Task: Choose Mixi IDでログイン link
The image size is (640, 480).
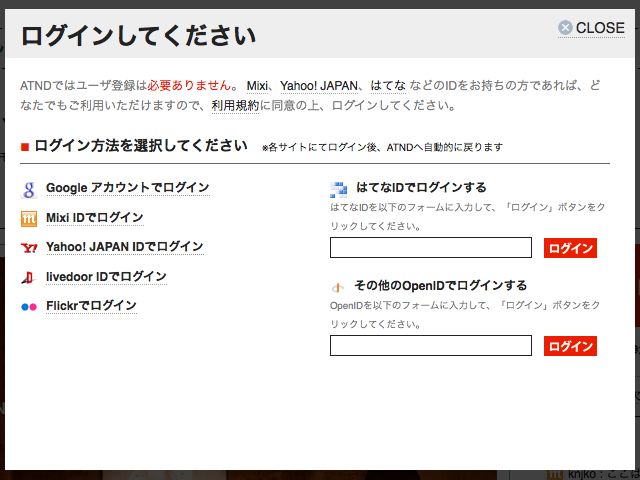Action: point(94,218)
